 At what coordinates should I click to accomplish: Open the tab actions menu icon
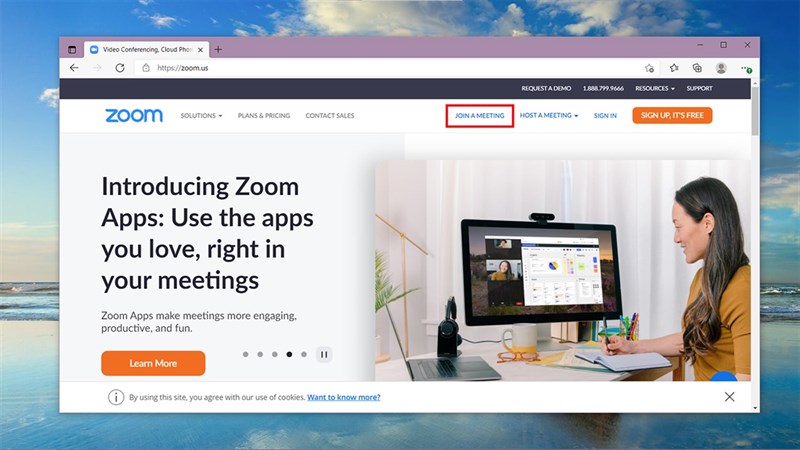72,49
